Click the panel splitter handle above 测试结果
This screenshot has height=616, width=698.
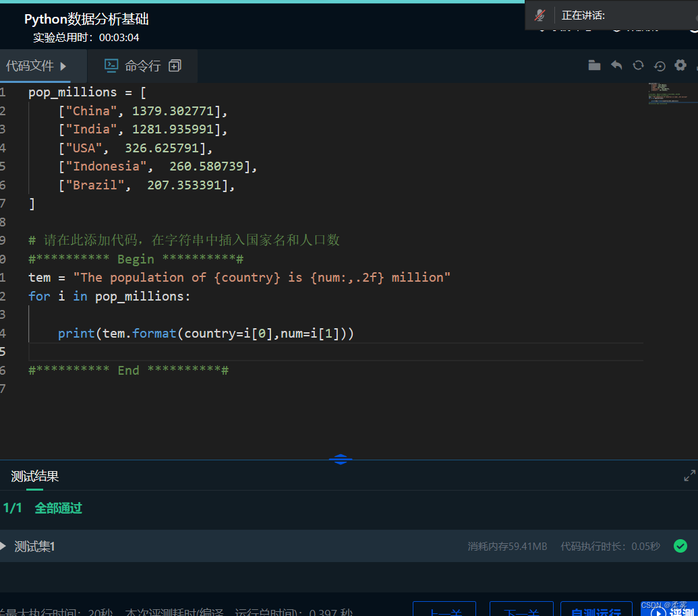(x=341, y=460)
